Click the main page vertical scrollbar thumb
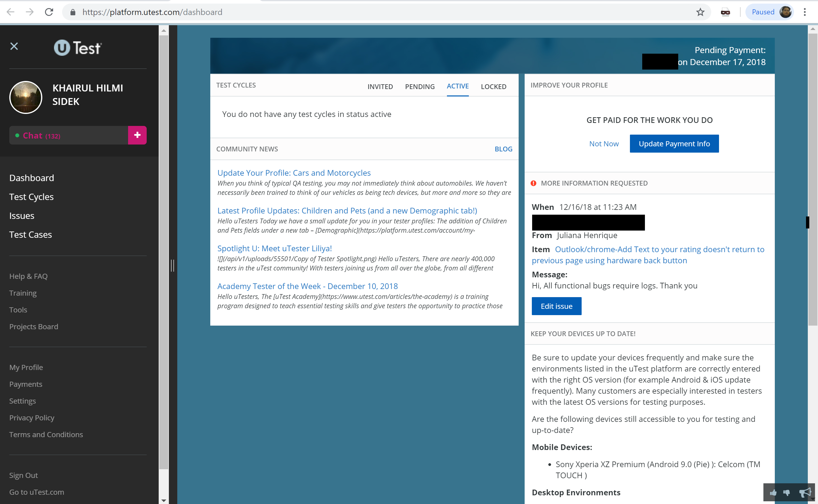This screenshot has width=818, height=504. point(812,179)
